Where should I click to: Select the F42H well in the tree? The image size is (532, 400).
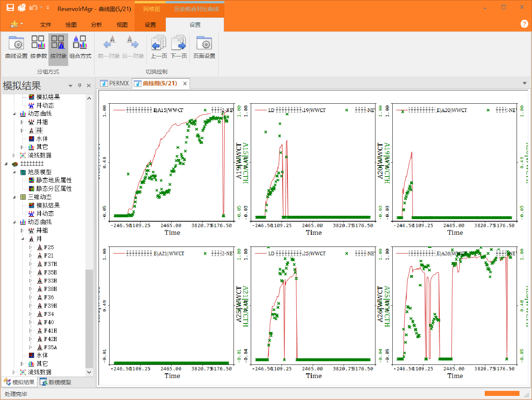pos(51,339)
